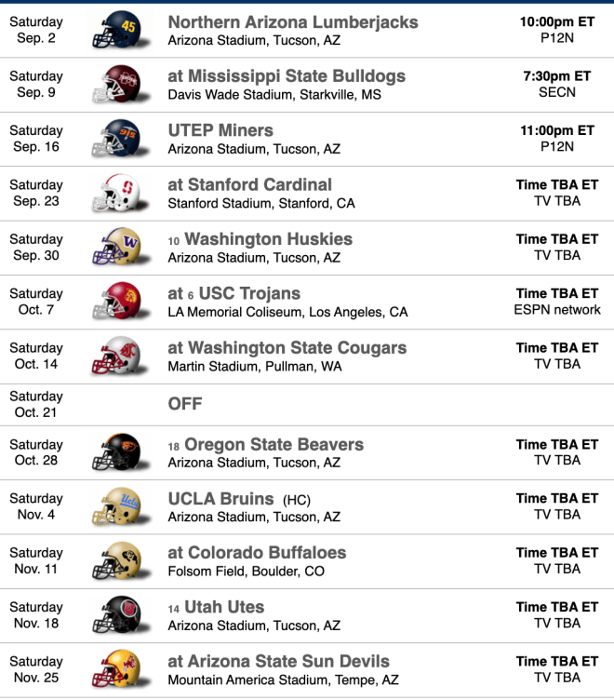Select the Washington State Cougars helmet
Image resolution: width=614 pixels, height=700 pixels.
pos(120,357)
